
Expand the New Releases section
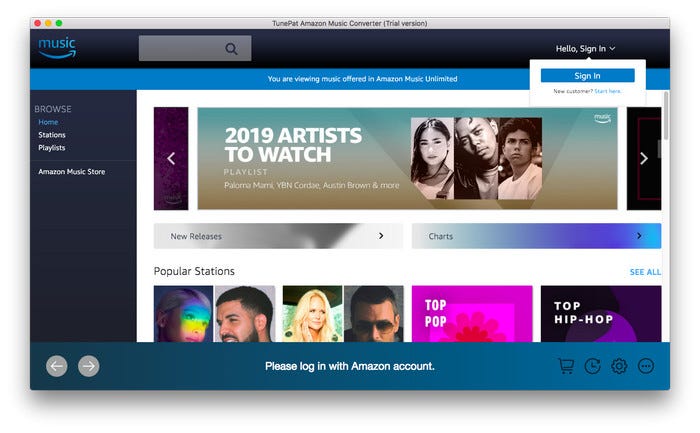tap(278, 236)
